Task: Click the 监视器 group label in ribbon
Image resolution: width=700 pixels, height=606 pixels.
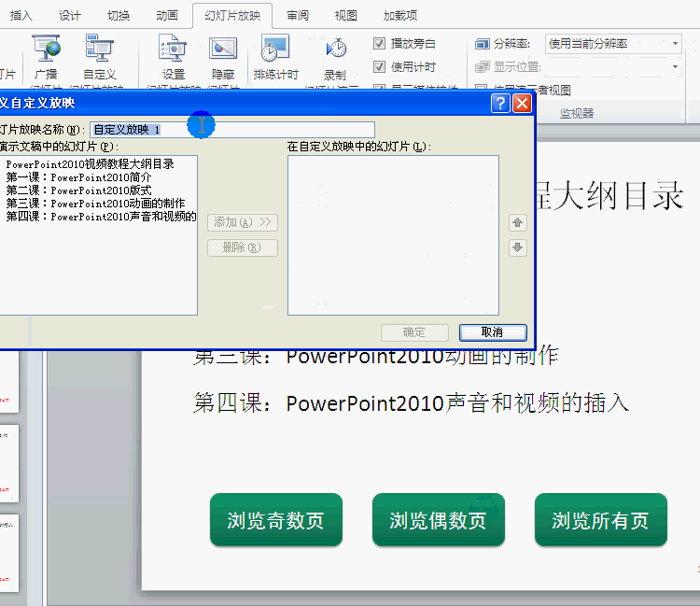Action: (x=577, y=113)
